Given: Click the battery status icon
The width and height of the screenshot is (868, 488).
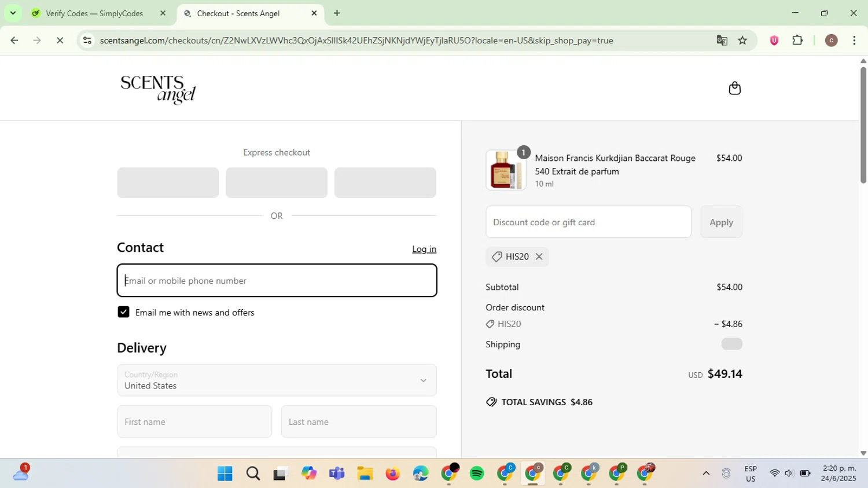Looking at the screenshot, I should tap(805, 474).
